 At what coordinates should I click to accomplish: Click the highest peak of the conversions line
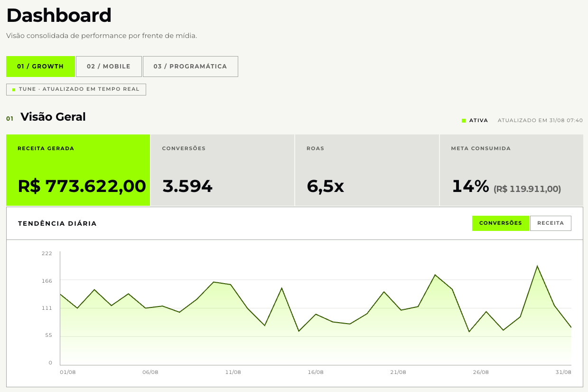tap(537, 266)
